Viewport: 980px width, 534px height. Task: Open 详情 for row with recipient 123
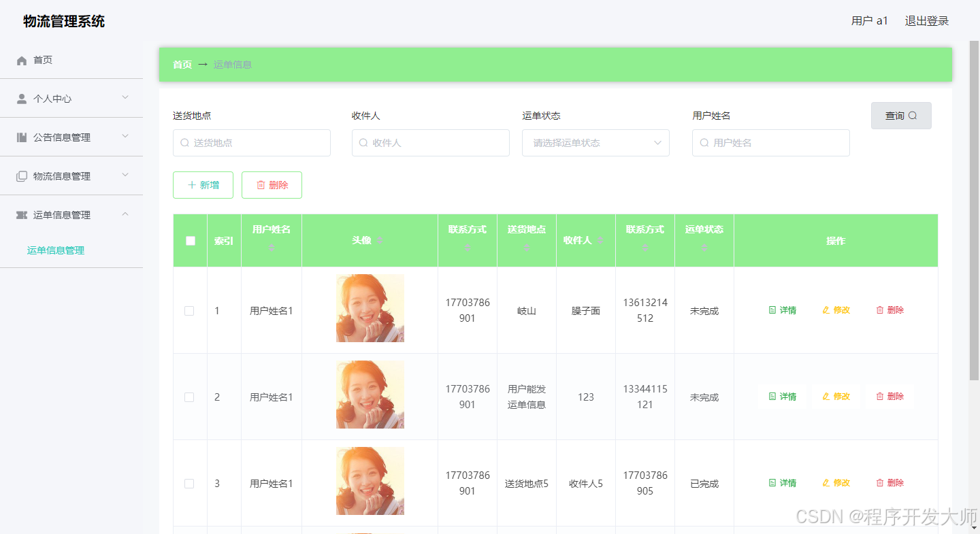[782, 397]
